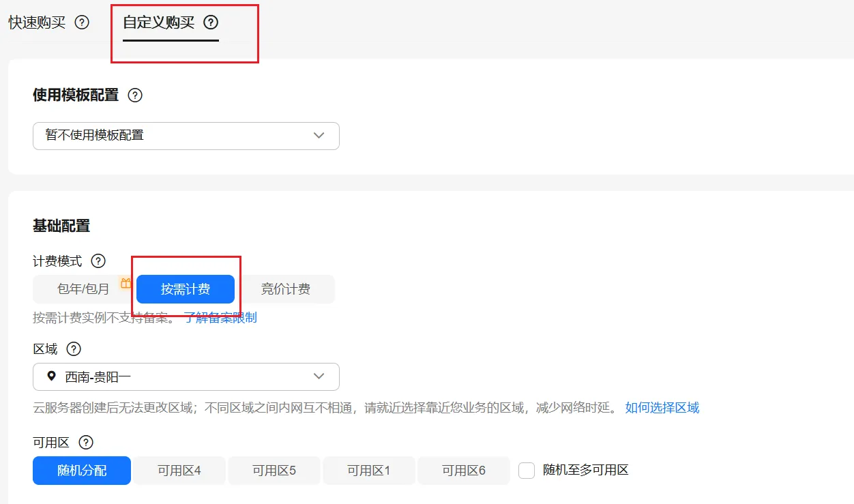The height and width of the screenshot is (504, 854).
Task: Select 包年/包月 billing mode
Action: (x=83, y=289)
